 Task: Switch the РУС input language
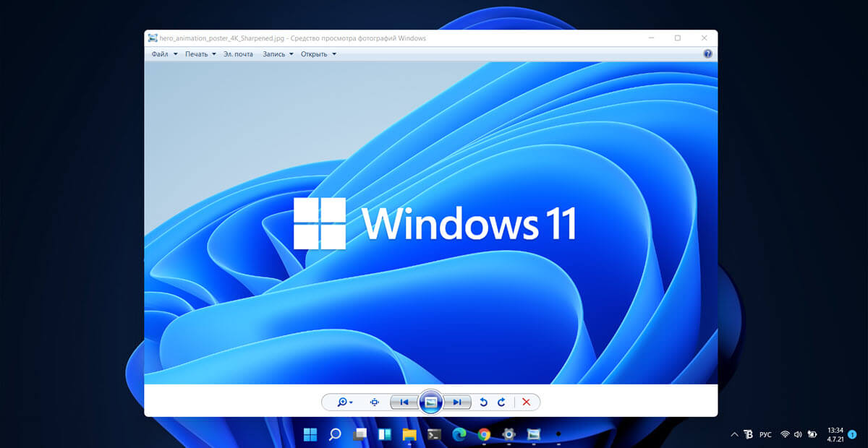click(x=766, y=434)
